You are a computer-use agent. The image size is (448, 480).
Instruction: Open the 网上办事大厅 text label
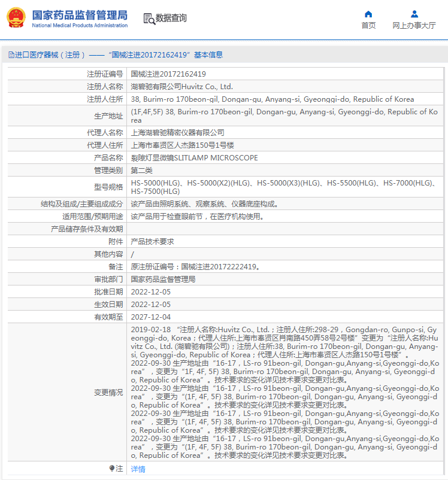tap(414, 26)
